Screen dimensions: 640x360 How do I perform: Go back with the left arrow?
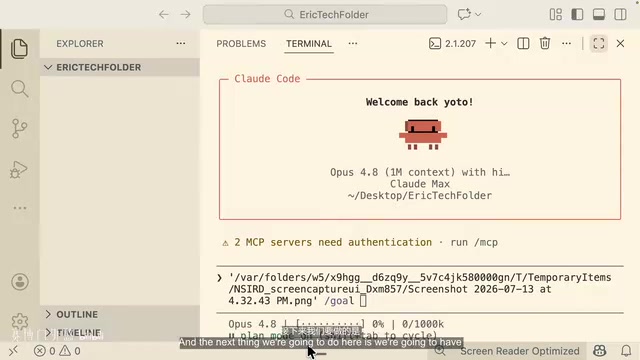pyautogui.click(x=164, y=15)
